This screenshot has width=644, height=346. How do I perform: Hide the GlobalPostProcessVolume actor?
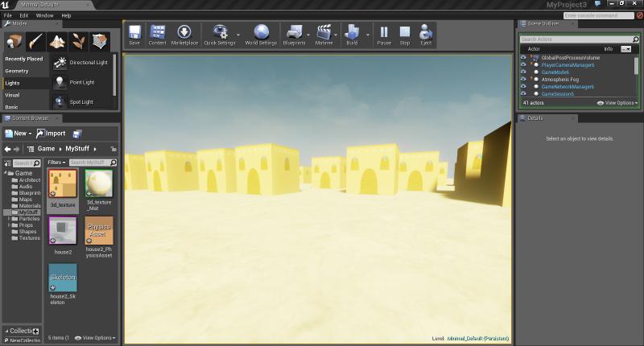pos(523,58)
